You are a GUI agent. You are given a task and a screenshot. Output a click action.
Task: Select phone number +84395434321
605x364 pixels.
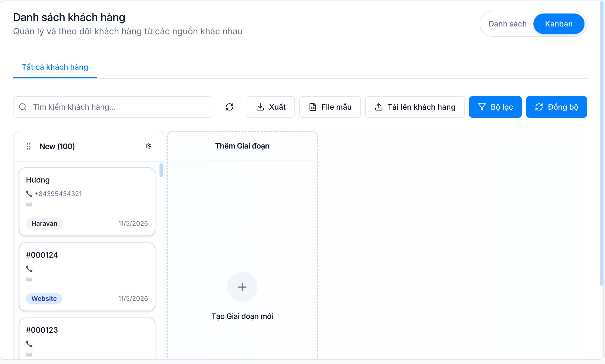58,194
